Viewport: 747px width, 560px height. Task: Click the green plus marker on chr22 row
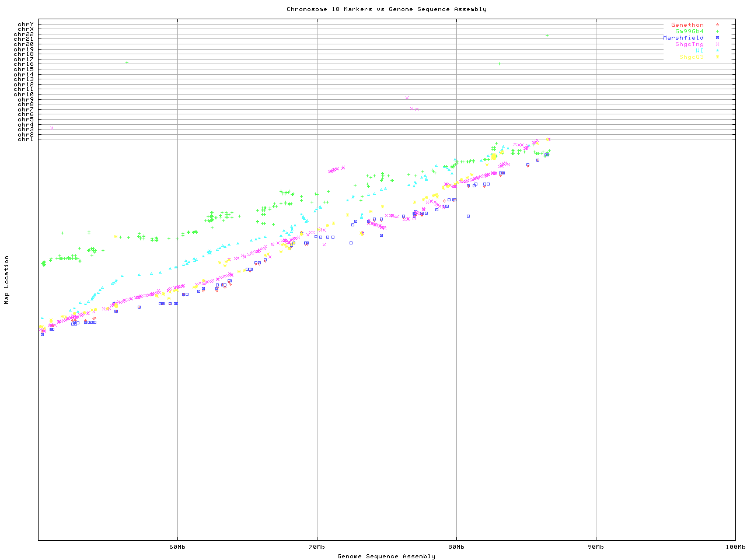tap(547, 36)
